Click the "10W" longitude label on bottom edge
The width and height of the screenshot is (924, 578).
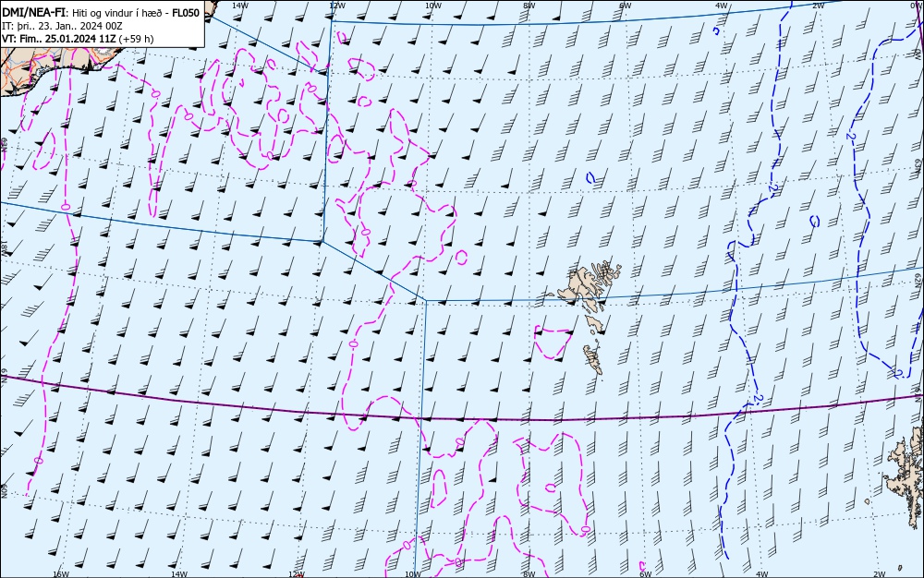pyautogui.click(x=413, y=574)
